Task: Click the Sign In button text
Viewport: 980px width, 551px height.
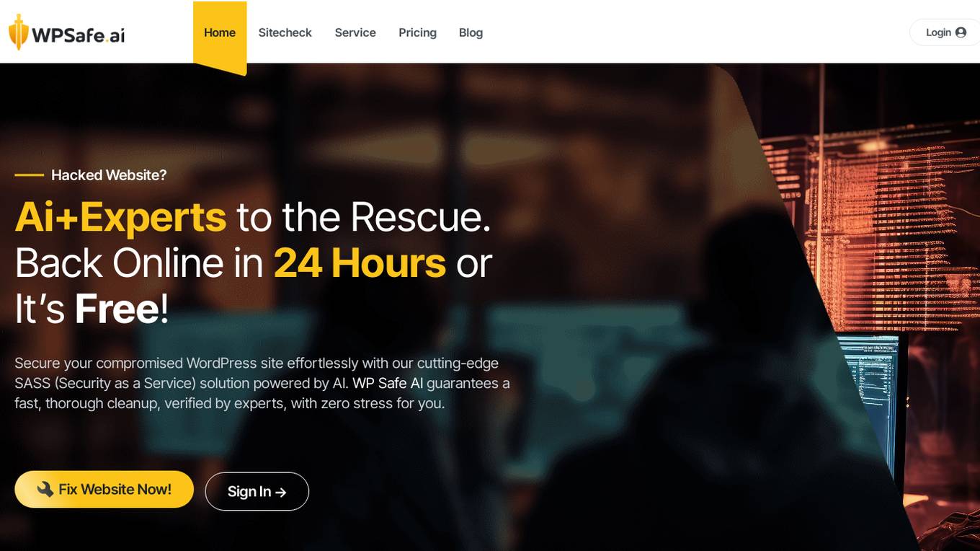Action: (x=249, y=491)
